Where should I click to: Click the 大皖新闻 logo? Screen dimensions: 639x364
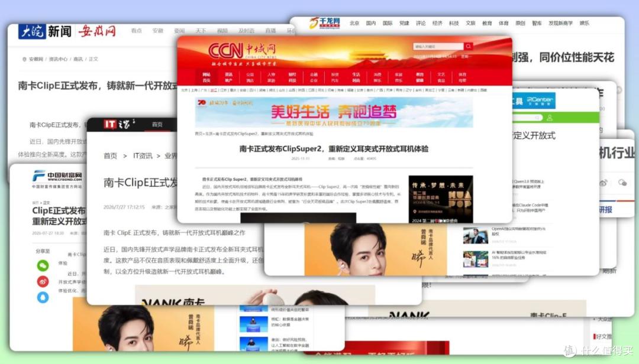point(45,31)
